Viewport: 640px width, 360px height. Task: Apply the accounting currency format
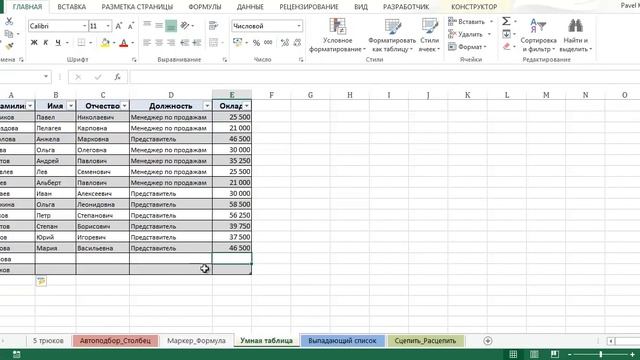click(238, 42)
